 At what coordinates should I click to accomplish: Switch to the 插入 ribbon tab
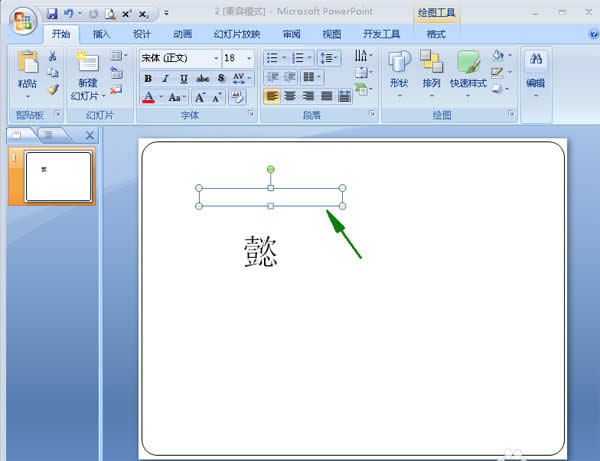(102, 34)
